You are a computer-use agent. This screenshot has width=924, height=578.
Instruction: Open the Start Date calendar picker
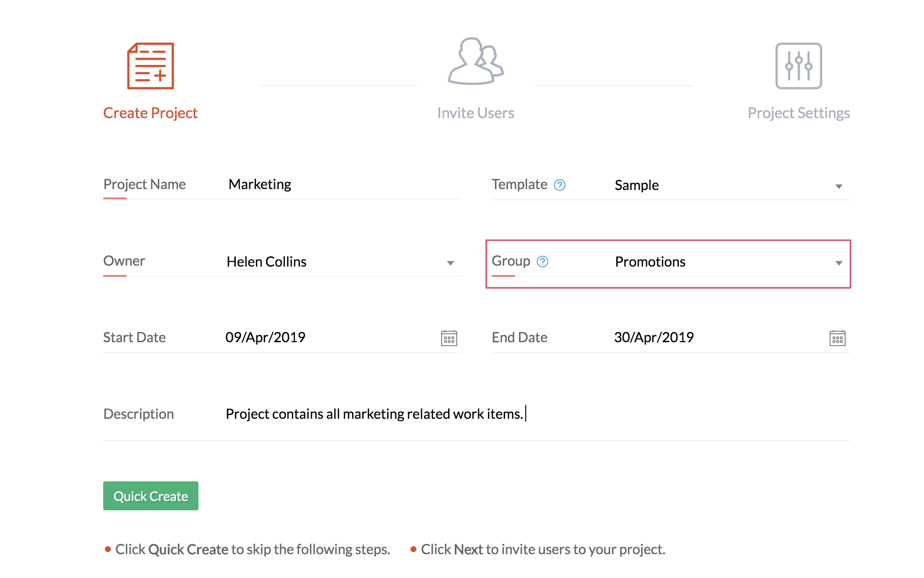pyautogui.click(x=449, y=338)
